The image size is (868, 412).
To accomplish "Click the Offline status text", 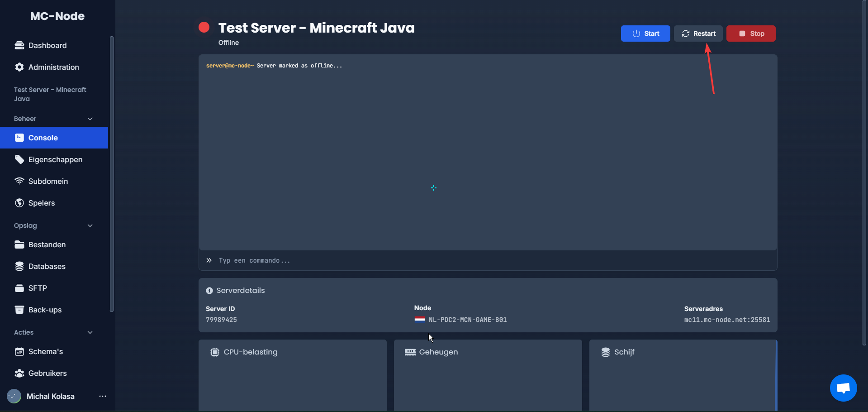I will pos(228,43).
